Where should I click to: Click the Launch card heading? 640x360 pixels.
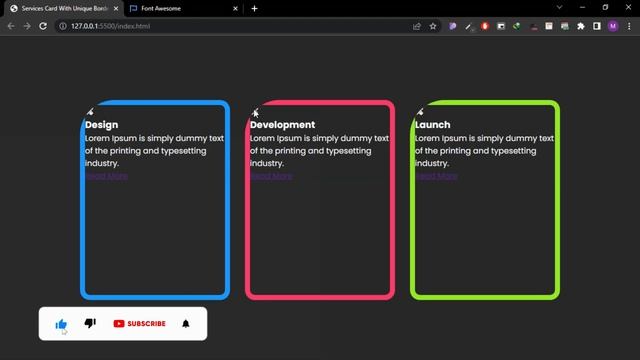433,124
